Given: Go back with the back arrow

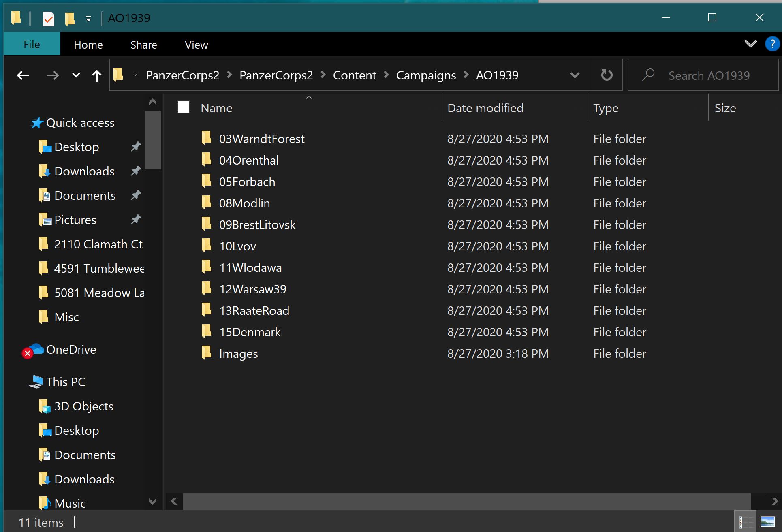Looking at the screenshot, I should click(x=23, y=75).
